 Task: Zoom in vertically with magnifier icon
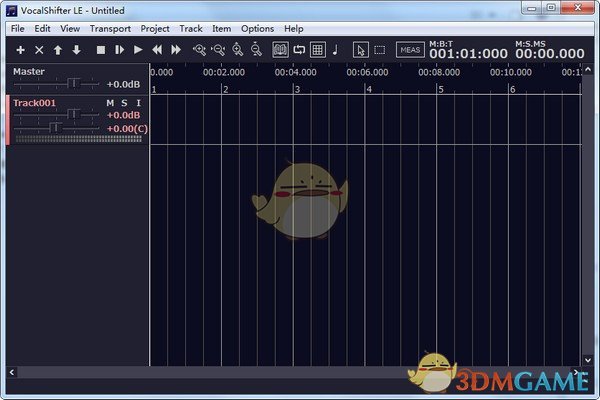coord(237,50)
